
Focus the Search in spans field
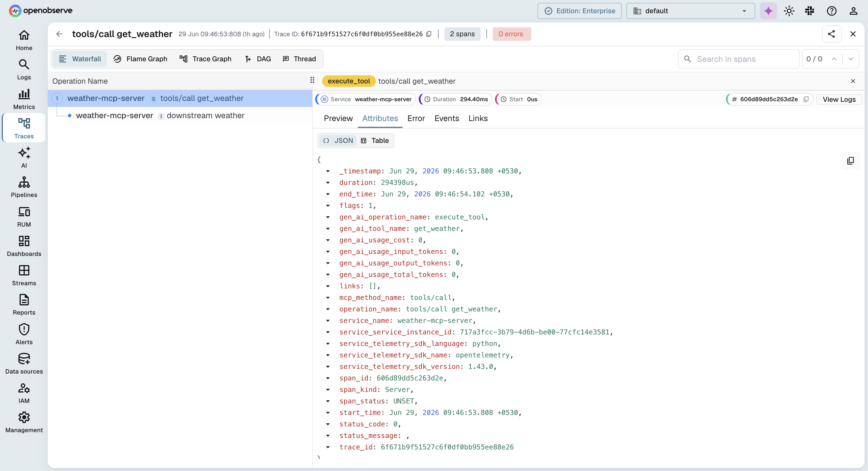tap(738, 59)
